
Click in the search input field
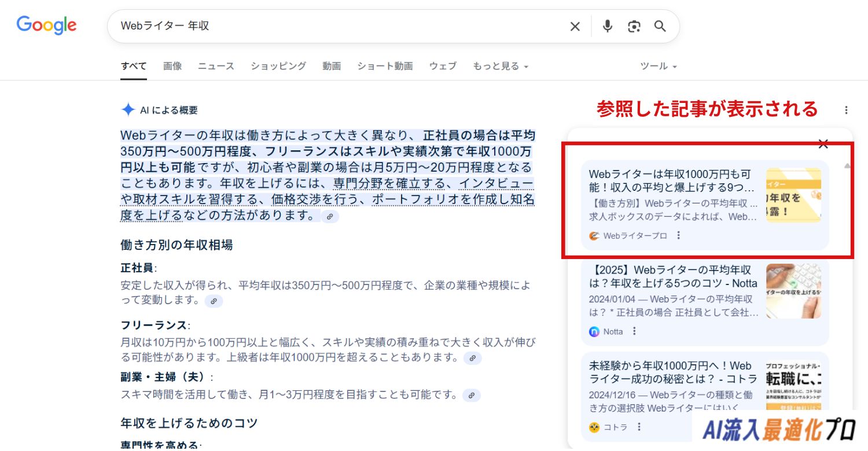point(336,27)
